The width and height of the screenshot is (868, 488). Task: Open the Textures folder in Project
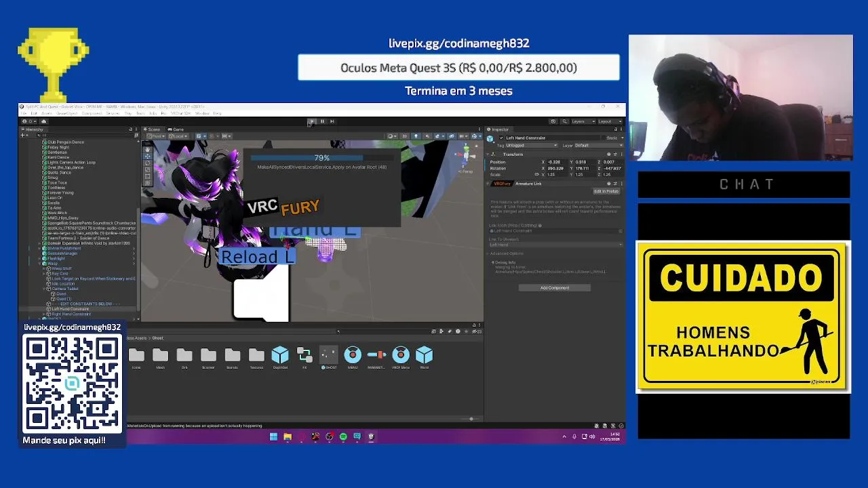point(256,357)
